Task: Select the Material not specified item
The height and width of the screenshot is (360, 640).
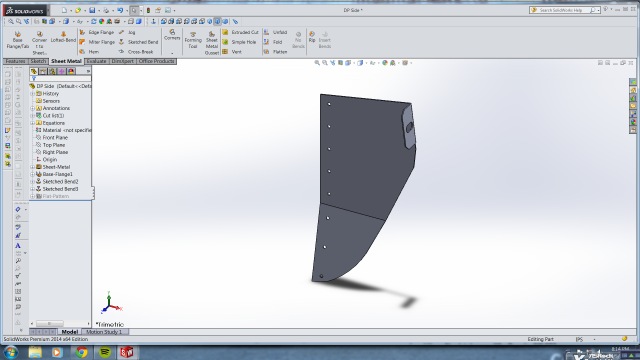Action: point(63,130)
